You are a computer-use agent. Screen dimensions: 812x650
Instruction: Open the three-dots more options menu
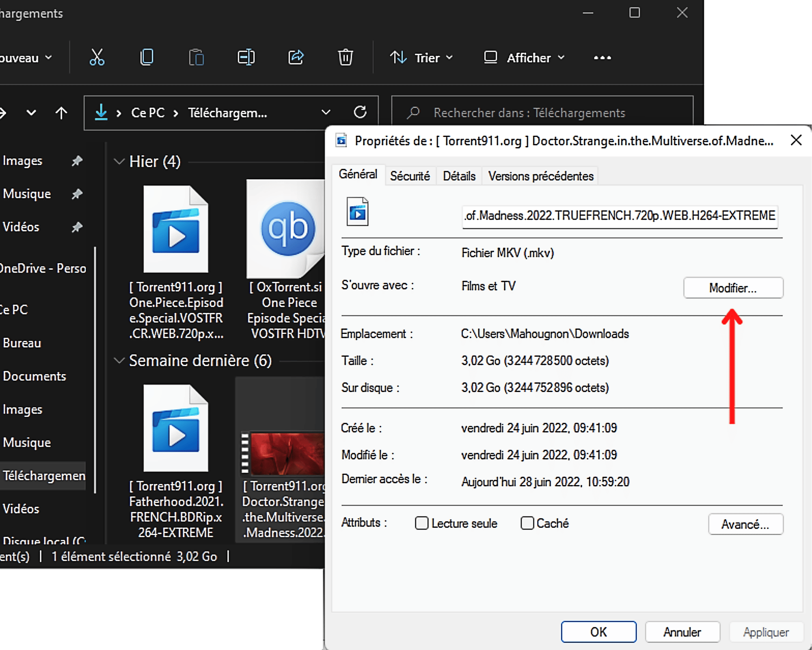603,58
